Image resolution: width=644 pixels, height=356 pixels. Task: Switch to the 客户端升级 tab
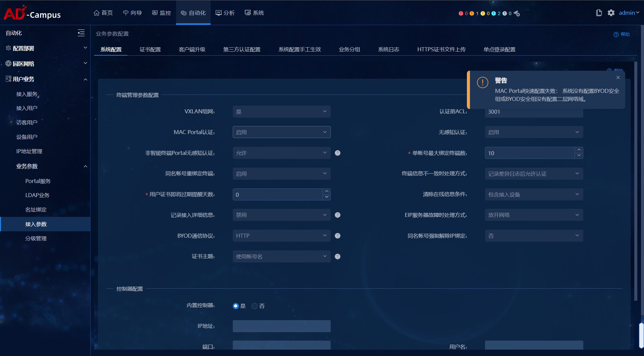click(192, 50)
